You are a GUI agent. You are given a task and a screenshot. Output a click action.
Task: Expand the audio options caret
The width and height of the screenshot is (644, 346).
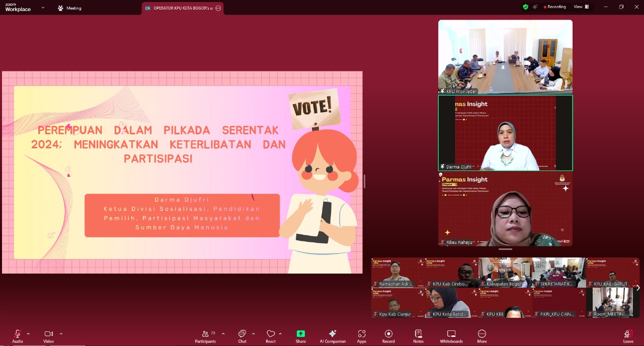(x=28, y=333)
